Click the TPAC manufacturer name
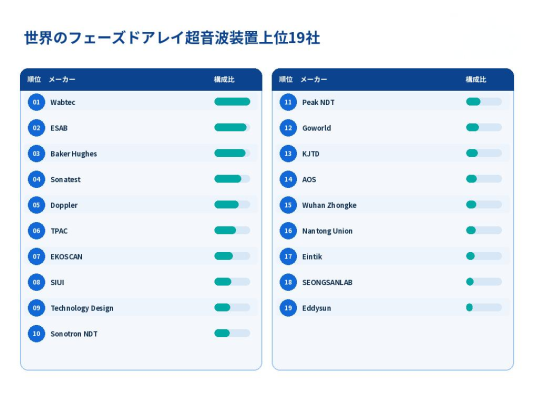This screenshot has height=399, width=533. 59,231
